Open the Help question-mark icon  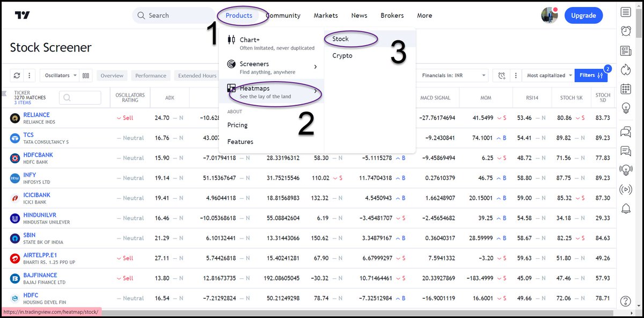pyautogui.click(x=626, y=301)
